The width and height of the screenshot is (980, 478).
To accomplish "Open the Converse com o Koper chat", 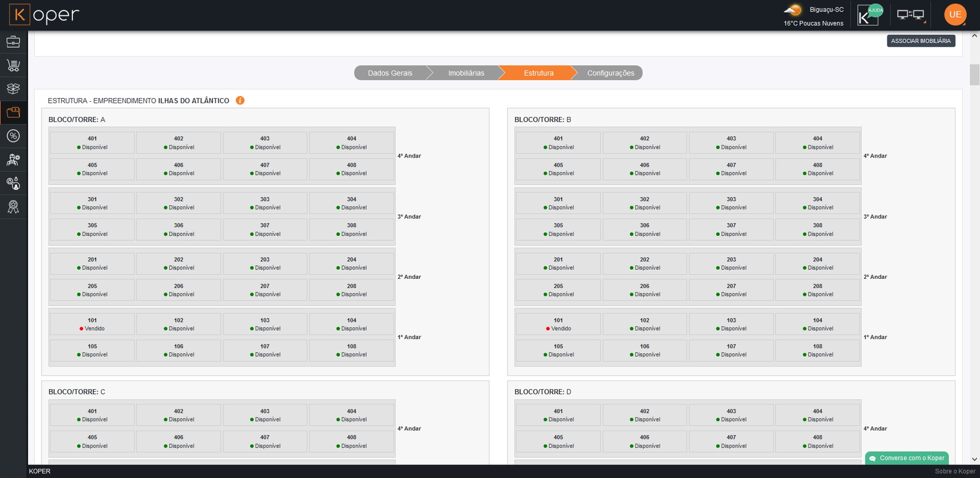I will point(907,458).
